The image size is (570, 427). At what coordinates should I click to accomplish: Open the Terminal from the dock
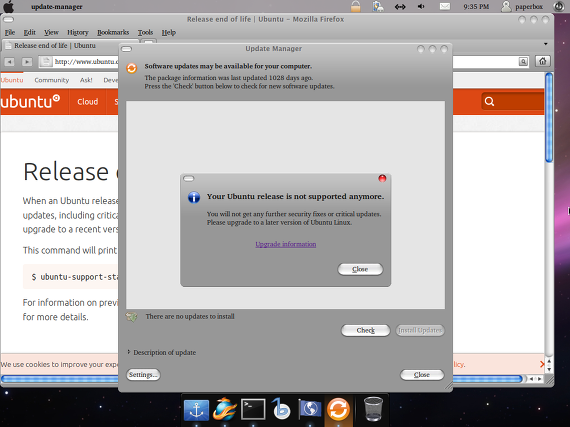click(253, 409)
